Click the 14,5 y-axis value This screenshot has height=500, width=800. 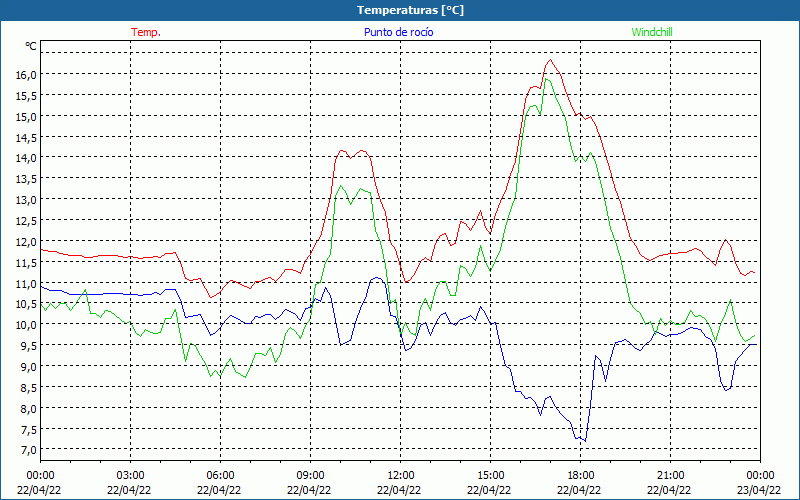(27, 137)
